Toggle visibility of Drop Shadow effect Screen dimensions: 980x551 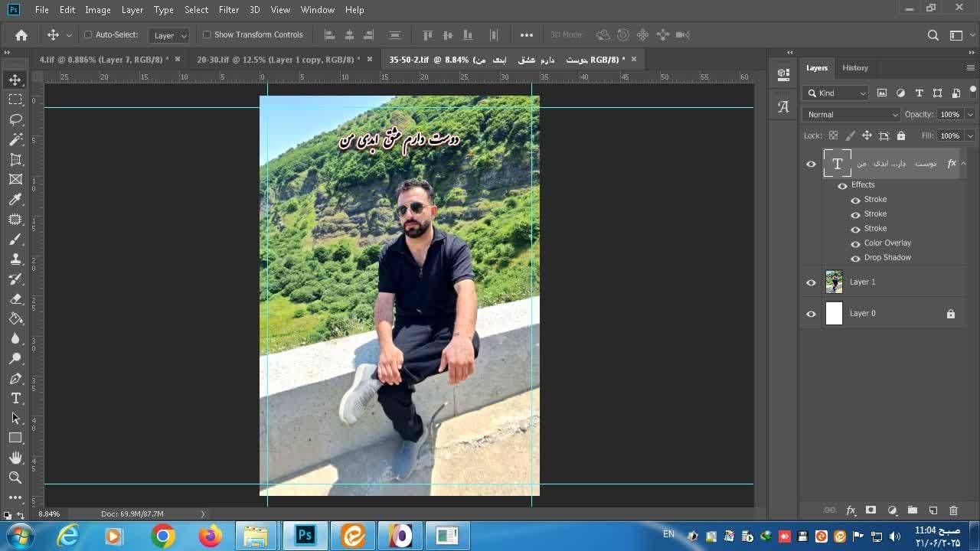pyautogui.click(x=856, y=258)
